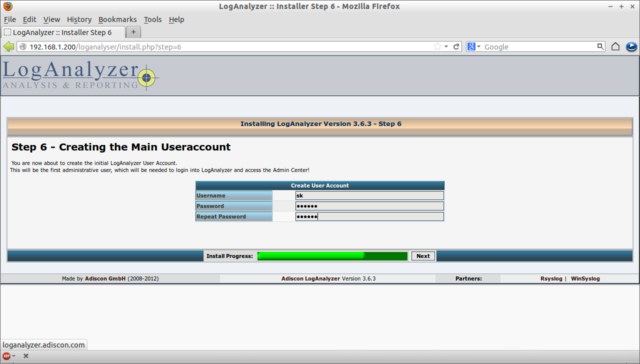Click the Username input field
The width and height of the screenshot is (640, 364).
click(x=369, y=195)
